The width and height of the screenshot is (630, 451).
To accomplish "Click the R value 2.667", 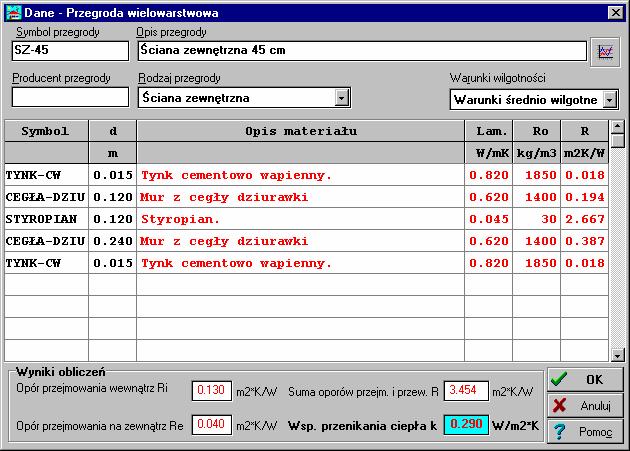I will click(584, 219).
